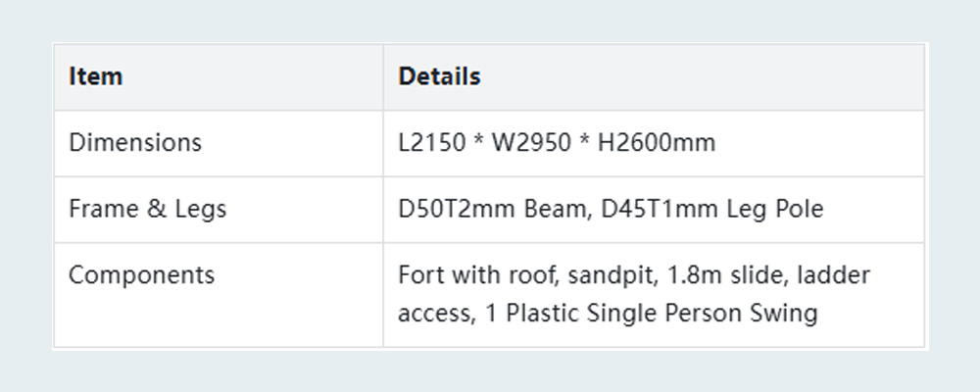980x392 pixels.
Task: Click the "Frame & Legs" row label
Action: click(x=147, y=209)
